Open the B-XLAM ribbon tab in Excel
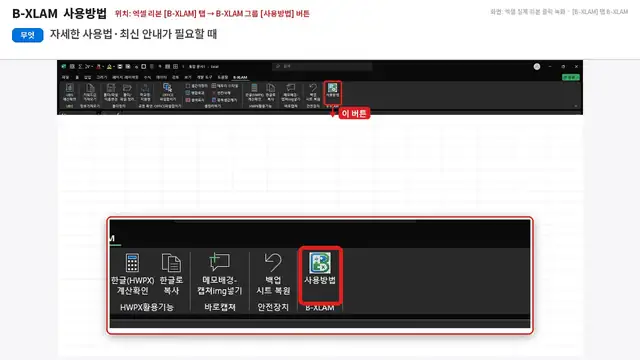Image resolution: width=640 pixels, height=360 pixels. (240, 77)
